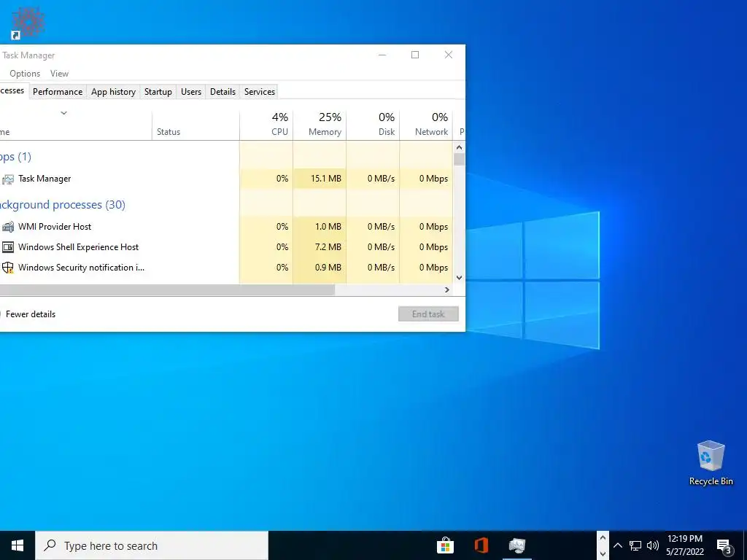This screenshot has width=747, height=560.
Task: Select the Apps (1) group header
Action: pyautogui.click(x=15, y=157)
